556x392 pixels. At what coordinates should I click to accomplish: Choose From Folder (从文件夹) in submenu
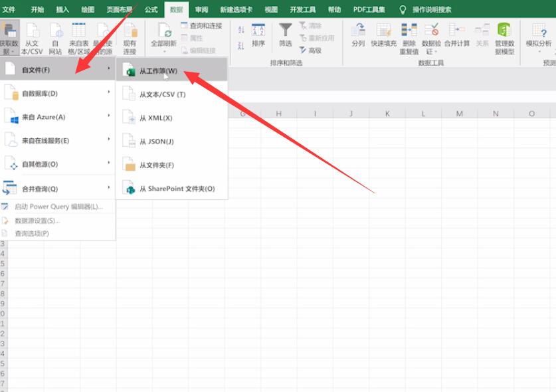(x=171, y=165)
